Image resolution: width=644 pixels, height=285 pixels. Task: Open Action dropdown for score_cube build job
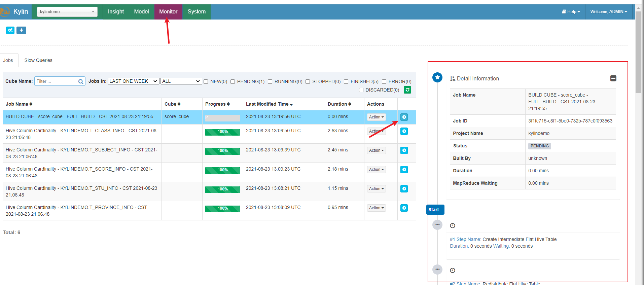point(376,117)
